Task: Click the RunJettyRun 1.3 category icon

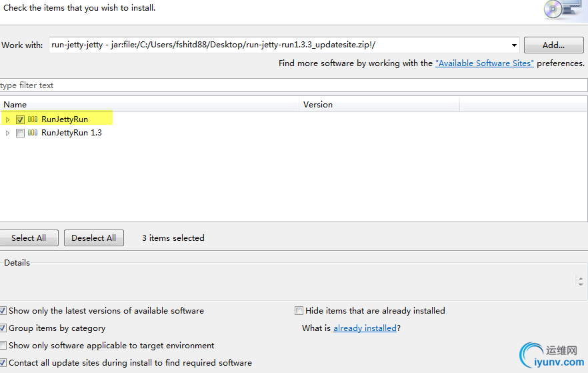Action: pyautogui.click(x=33, y=133)
